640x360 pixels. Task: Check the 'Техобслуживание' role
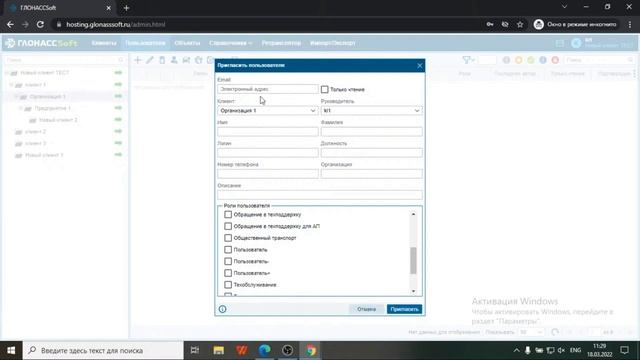[228, 284]
